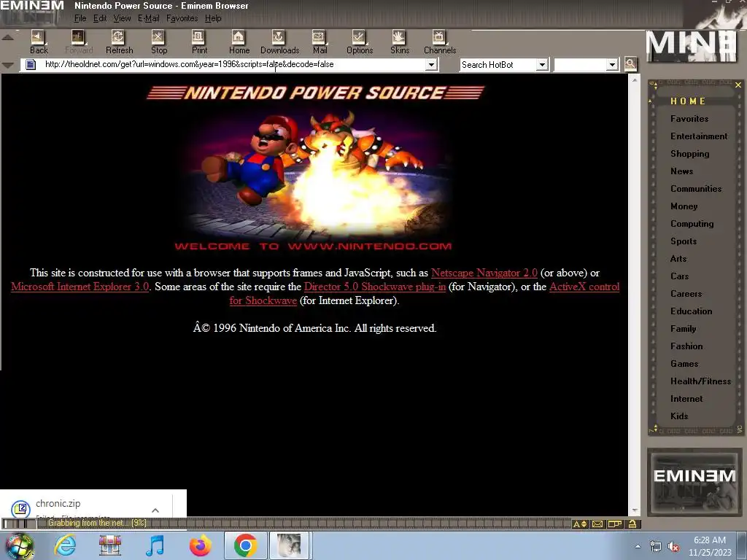
Task: Expand the address bar URL dropdown
Action: click(x=431, y=64)
